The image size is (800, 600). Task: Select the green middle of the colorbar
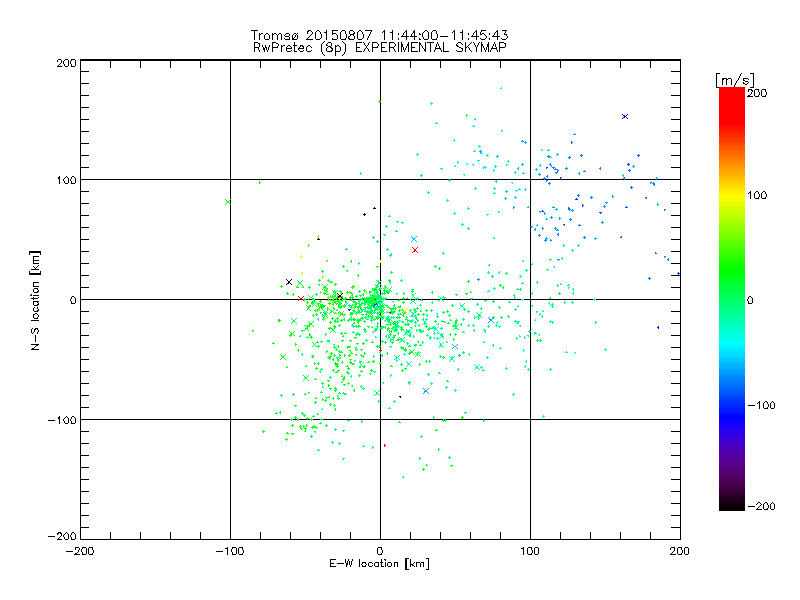(x=731, y=299)
